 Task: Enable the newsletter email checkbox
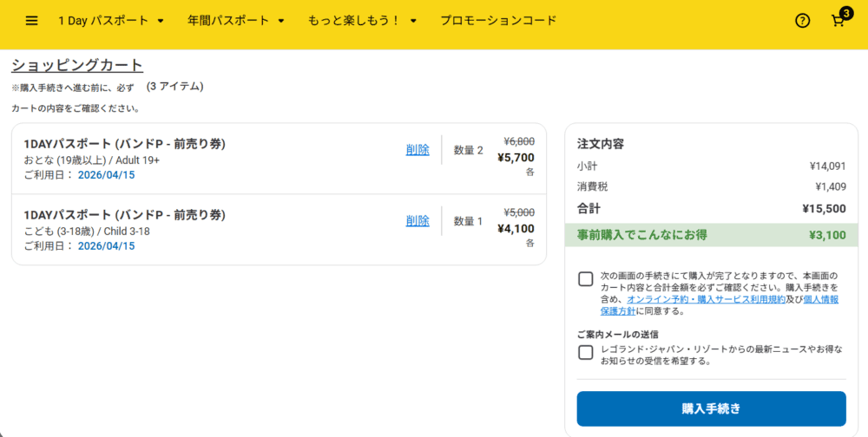586,352
